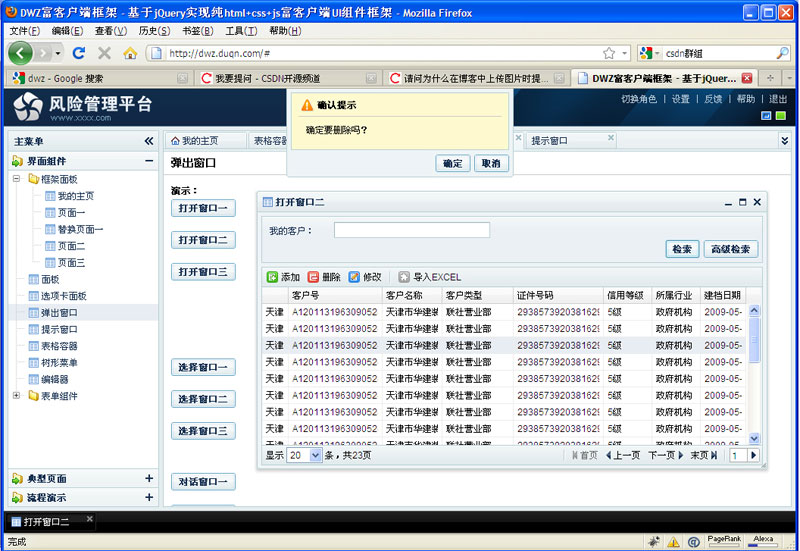Select 提示窗口 in the sidebar tree
Screen dimensions: 800x551
point(59,329)
